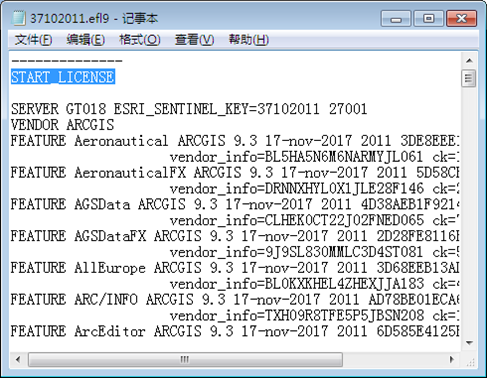This screenshot has height=378, width=487.
Task: Click the FEATURE AeronauticalFX line
Action: [235, 173]
